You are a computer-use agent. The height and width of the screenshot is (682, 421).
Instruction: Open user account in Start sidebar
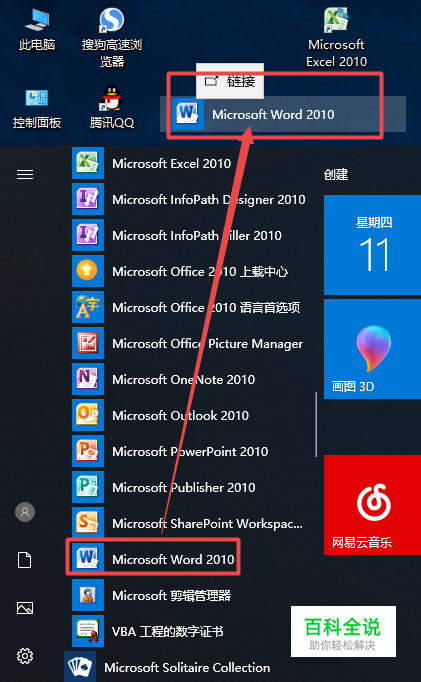pyautogui.click(x=25, y=512)
